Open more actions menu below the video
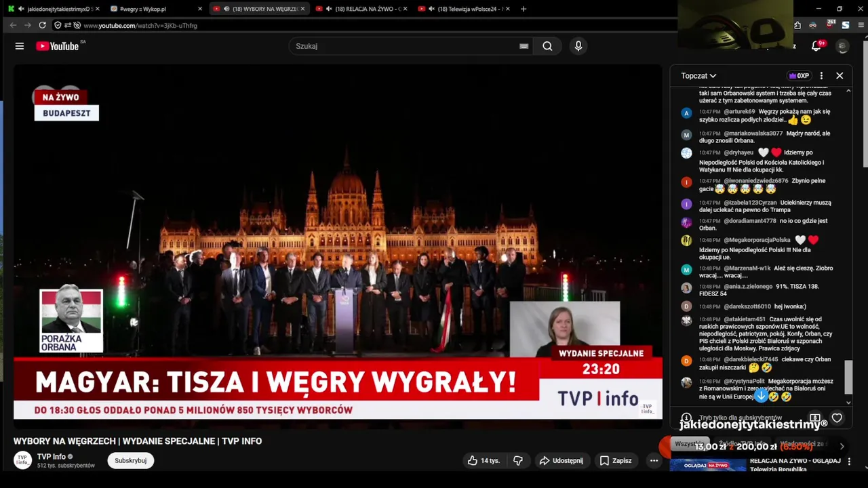Image resolution: width=868 pixels, height=488 pixels. coord(654,460)
